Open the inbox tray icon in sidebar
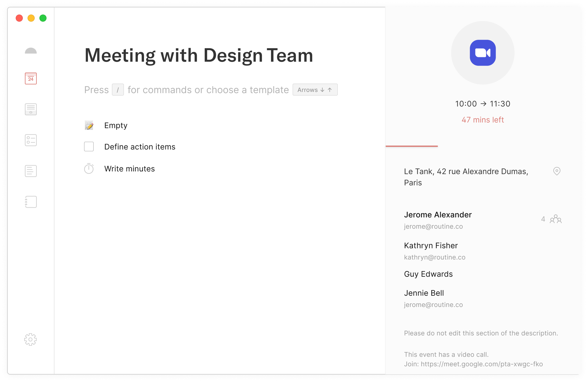Image resolution: width=588 pixels, height=382 pixels. pyautogui.click(x=31, y=109)
